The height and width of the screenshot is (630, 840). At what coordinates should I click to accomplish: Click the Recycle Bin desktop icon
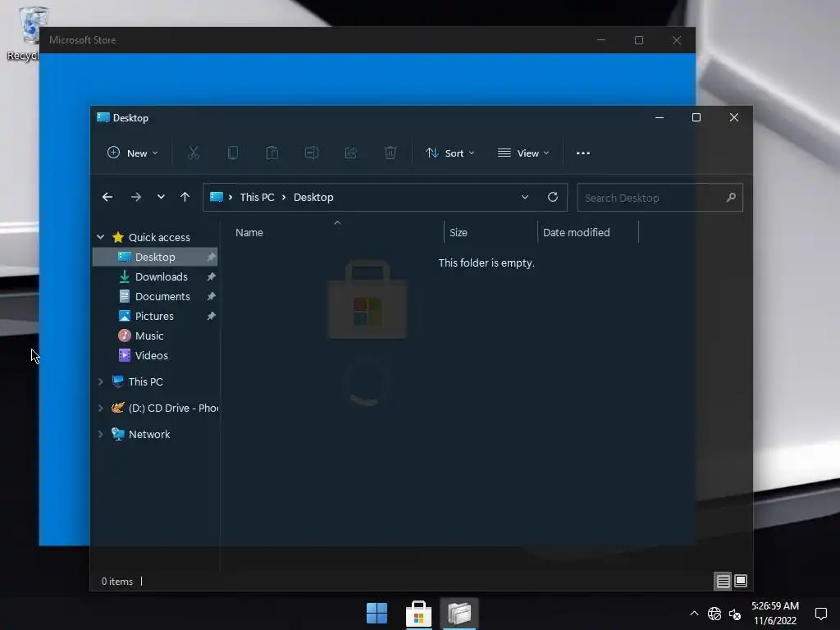25,34
